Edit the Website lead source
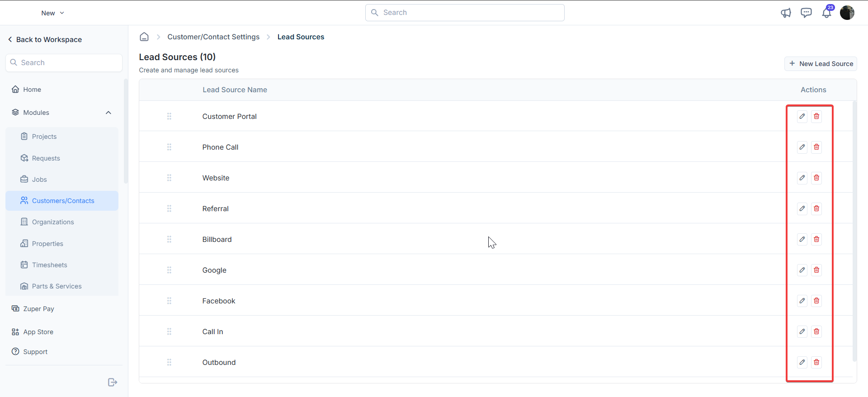The width and height of the screenshot is (868, 397). pyautogui.click(x=802, y=178)
